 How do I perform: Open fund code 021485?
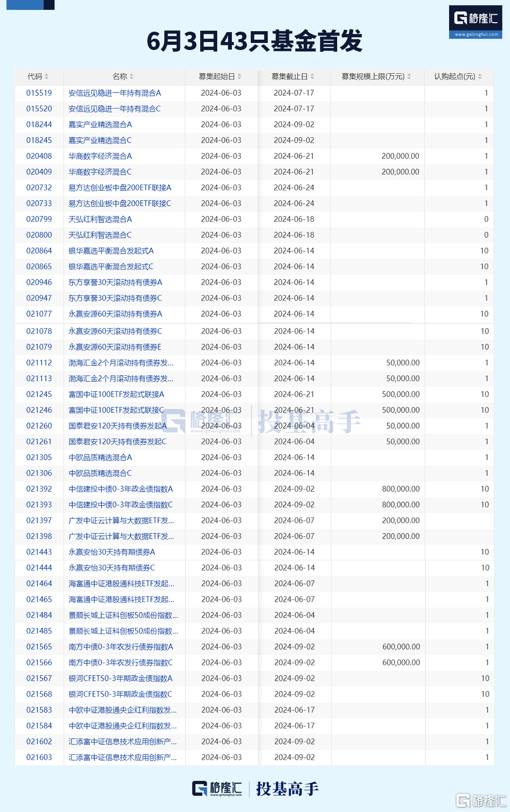[39, 631]
